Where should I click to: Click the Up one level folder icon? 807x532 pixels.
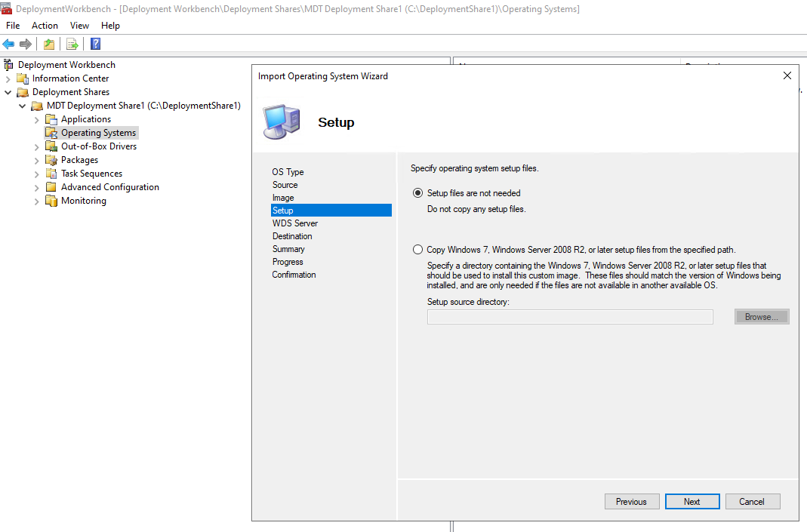click(x=48, y=44)
